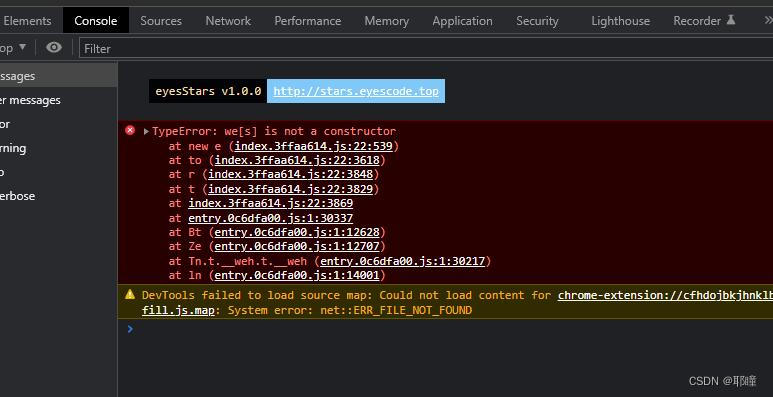This screenshot has width=773, height=397.
Task: Open source link entry.0c6dfa00.js:1:14001
Action: tap(297, 275)
